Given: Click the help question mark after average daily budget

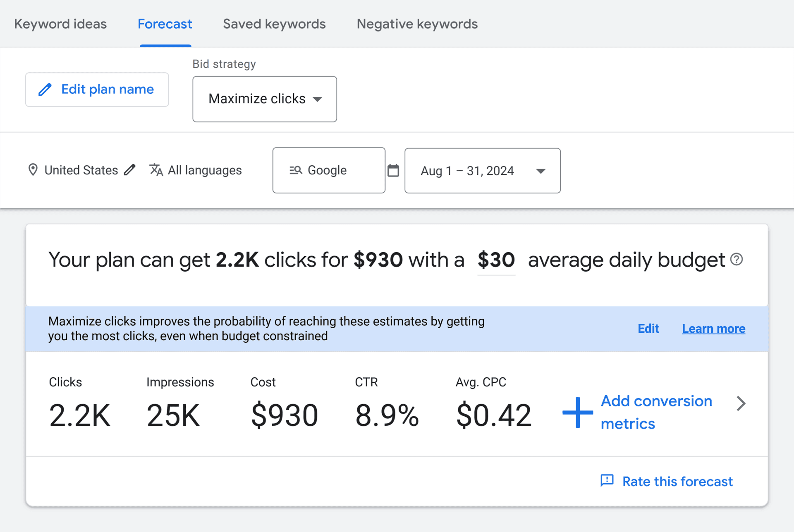Looking at the screenshot, I should click(x=736, y=260).
